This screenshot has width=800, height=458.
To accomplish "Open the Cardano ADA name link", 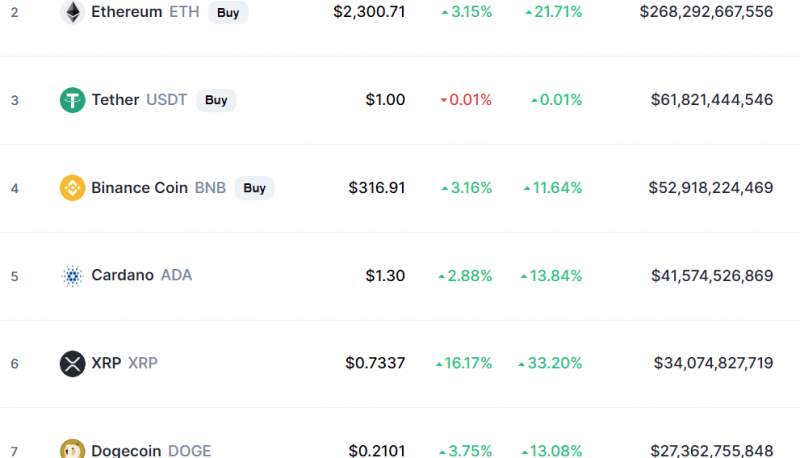I will click(141, 275).
